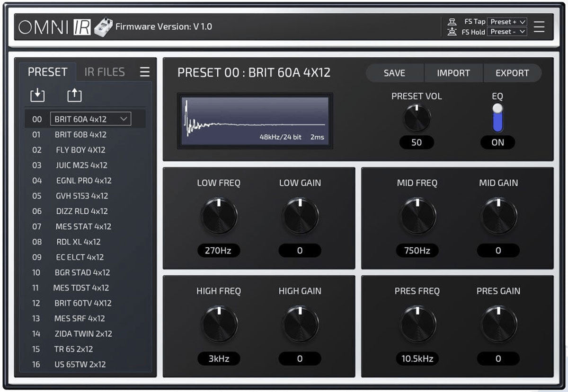
Task: Toggle the EQ on/off switch
Action: click(x=497, y=118)
